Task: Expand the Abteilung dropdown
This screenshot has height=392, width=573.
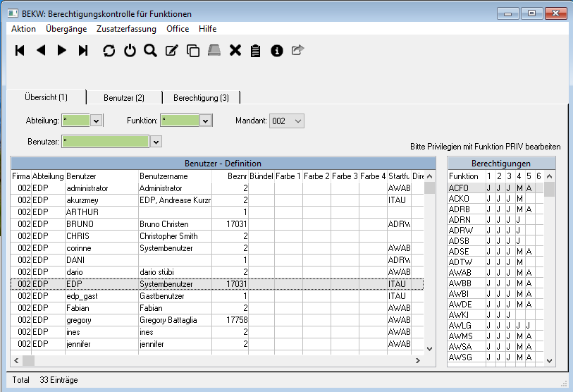Action: click(97, 121)
